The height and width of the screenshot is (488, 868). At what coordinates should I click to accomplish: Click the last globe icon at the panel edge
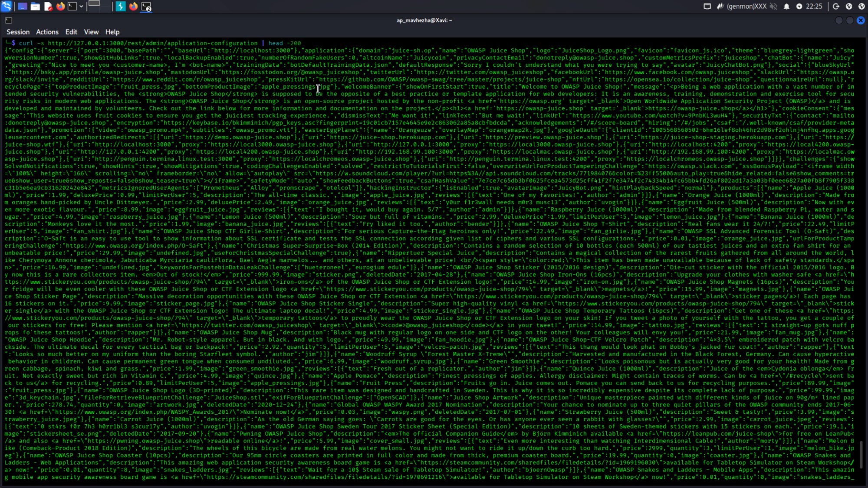point(862,7)
